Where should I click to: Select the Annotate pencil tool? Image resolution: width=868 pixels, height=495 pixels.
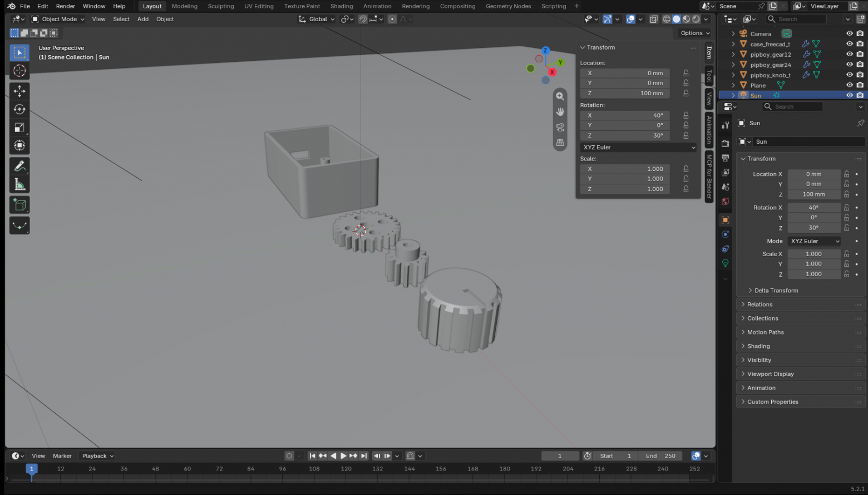(19, 166)
